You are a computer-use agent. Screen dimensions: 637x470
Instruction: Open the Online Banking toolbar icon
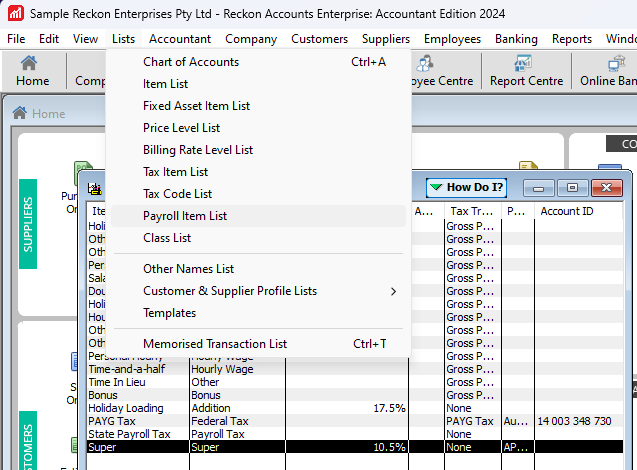(608, 71)
